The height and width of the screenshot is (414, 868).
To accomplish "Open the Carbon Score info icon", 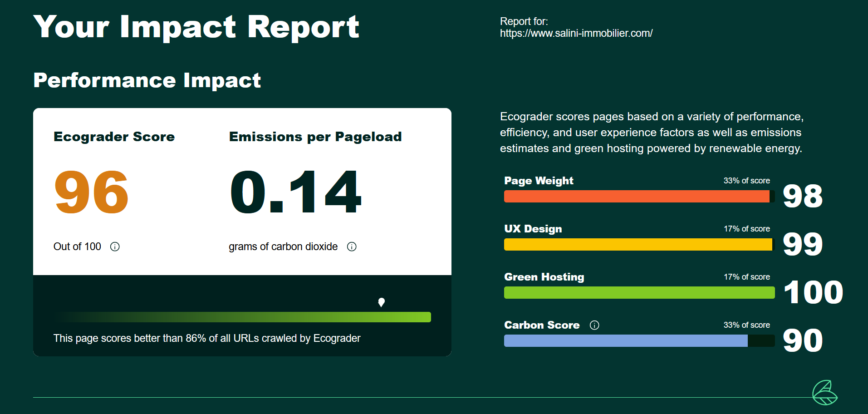I will (594, 325).
